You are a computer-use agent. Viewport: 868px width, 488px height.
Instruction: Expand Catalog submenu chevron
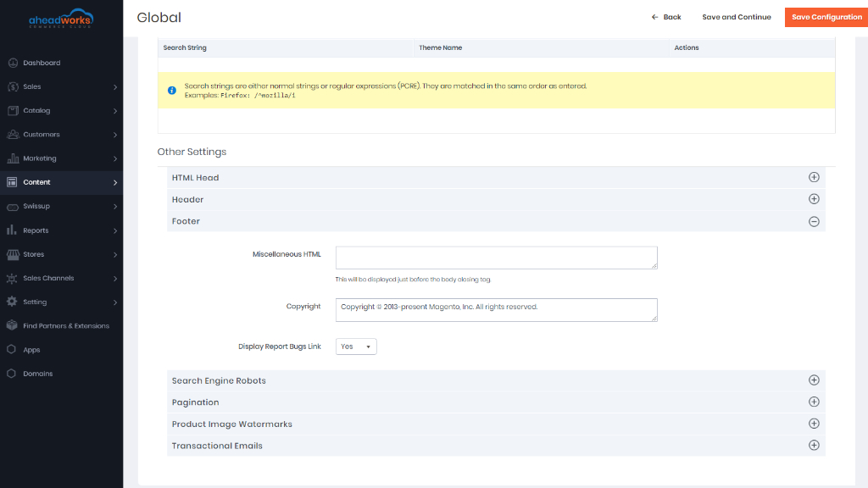coord(115,111)
